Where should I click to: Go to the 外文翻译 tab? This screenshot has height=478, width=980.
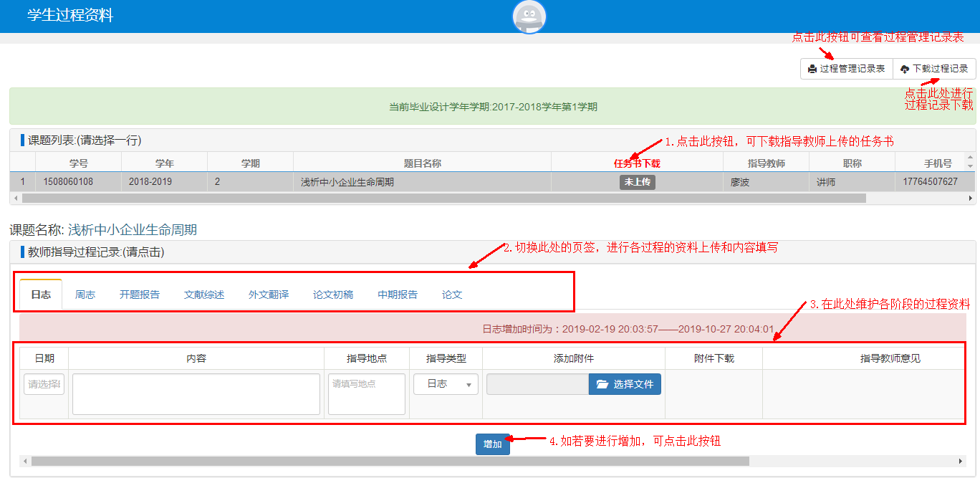(269, 295)
